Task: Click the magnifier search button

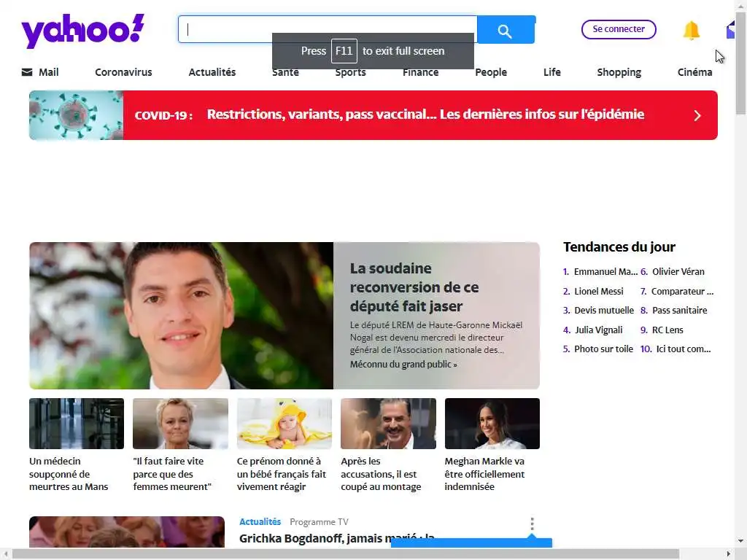Action: point(506,29)
